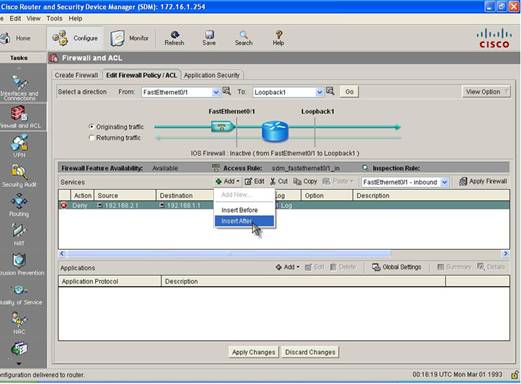This screenshot has width=521, height=384.
Task: Expand the To interface dropdown
Action: (319, 92)
